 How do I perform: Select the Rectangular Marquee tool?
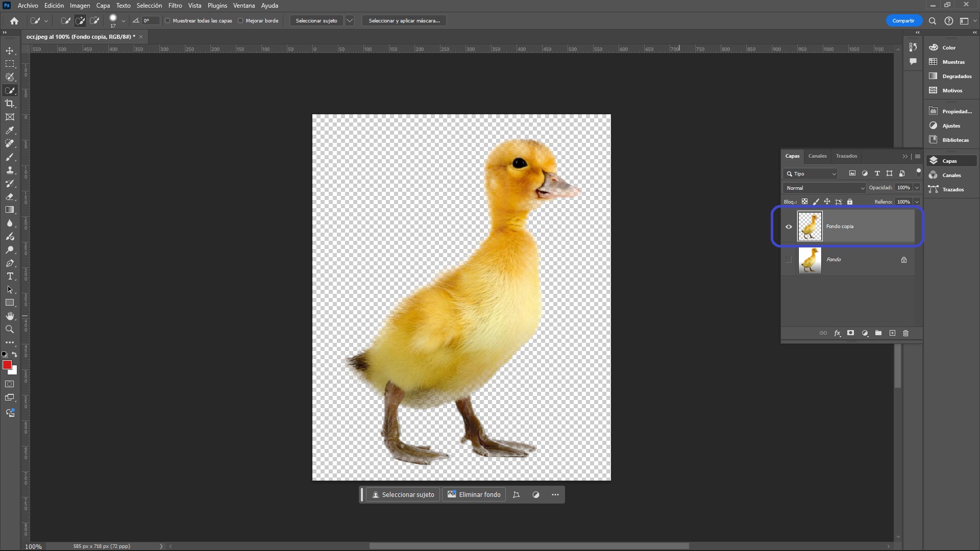(10, 64)
